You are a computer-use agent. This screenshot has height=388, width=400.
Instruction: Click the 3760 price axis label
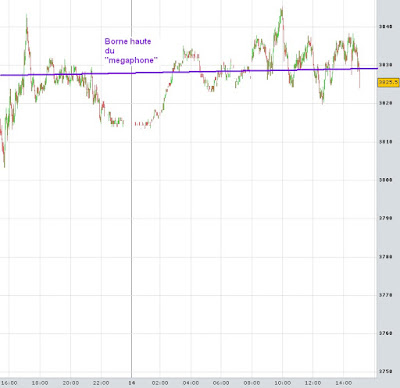386,333
